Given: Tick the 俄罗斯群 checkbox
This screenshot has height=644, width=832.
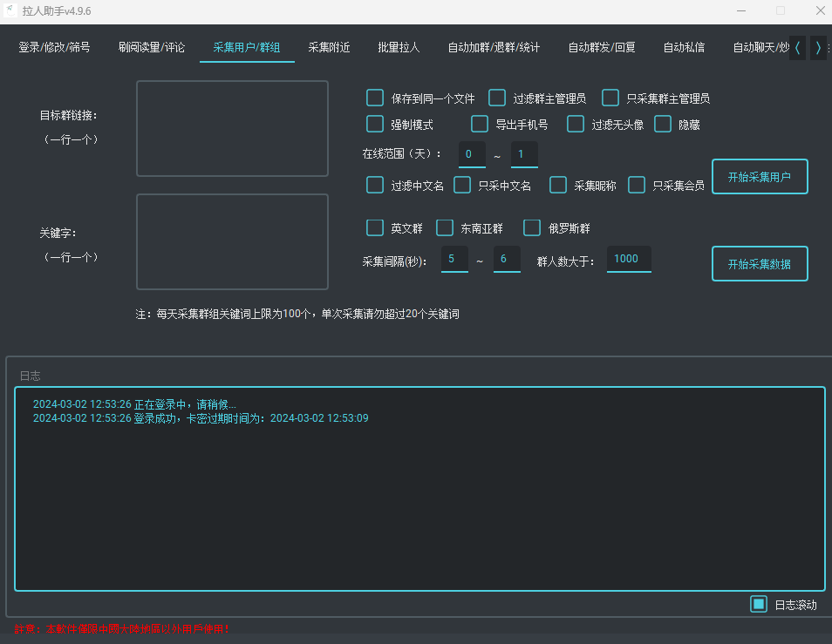Looking at the screenshot, I should pos(532,227).
